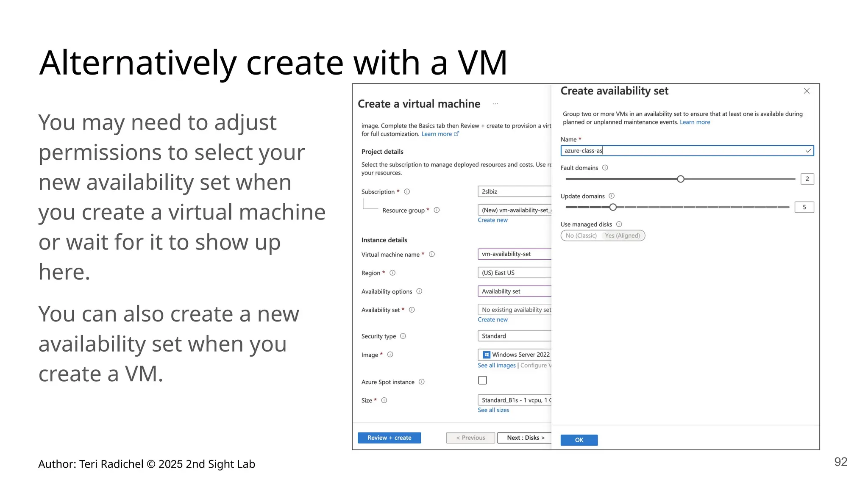
Task: Open the Image dropdown showing Windows Server 2022
Action: [515, 355]
